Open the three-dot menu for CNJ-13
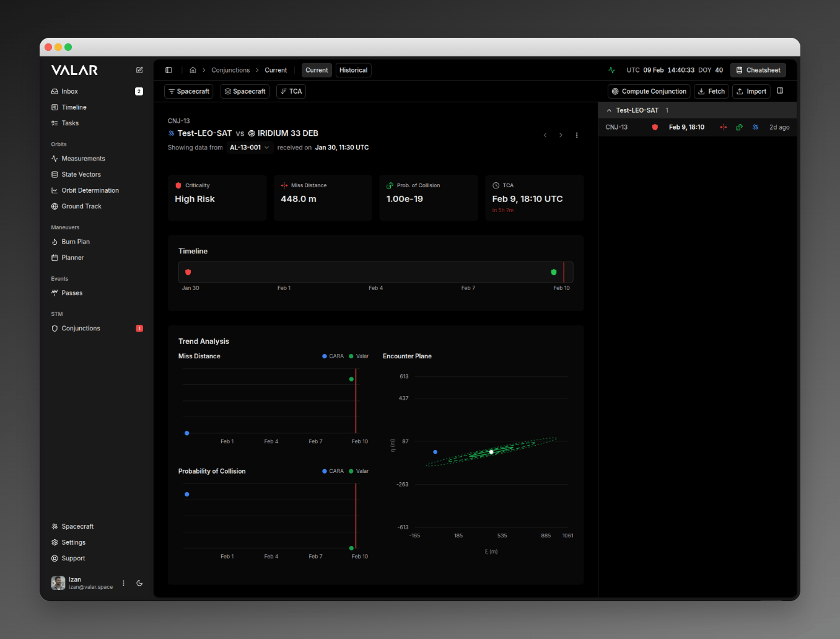Viewport: 840px width, 639px height. (577, 135)
